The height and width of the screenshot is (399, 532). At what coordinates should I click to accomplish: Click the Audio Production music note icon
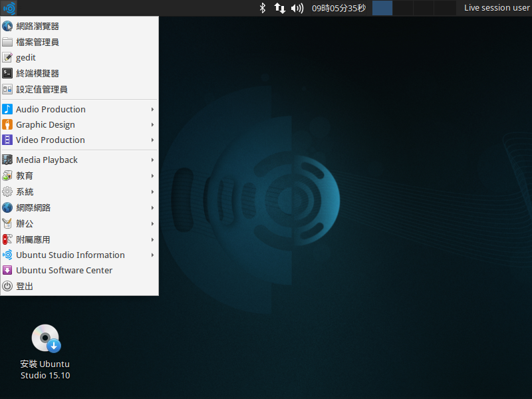[x=7, y=109]
